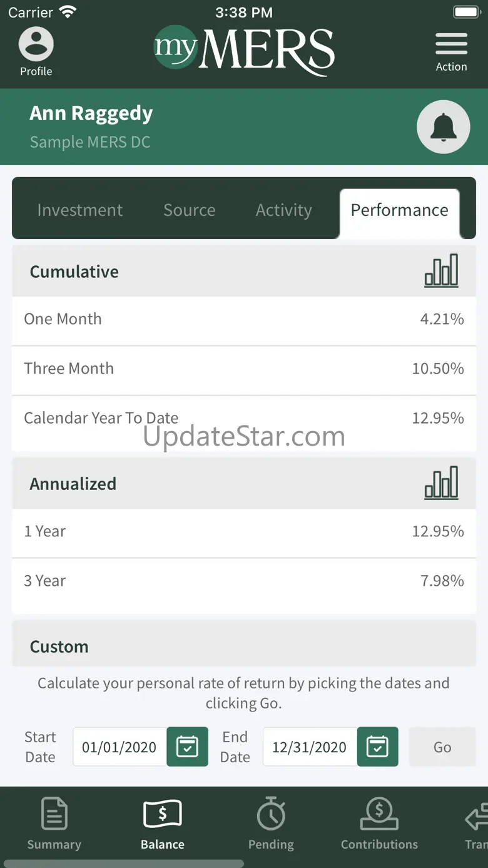Open the Action hamburger menu
Image resolution: width=488 pixels, height=868 pixels.
[451, 52]
